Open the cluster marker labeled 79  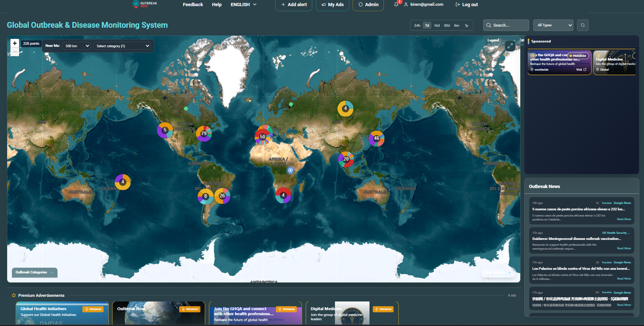(204, 133)
